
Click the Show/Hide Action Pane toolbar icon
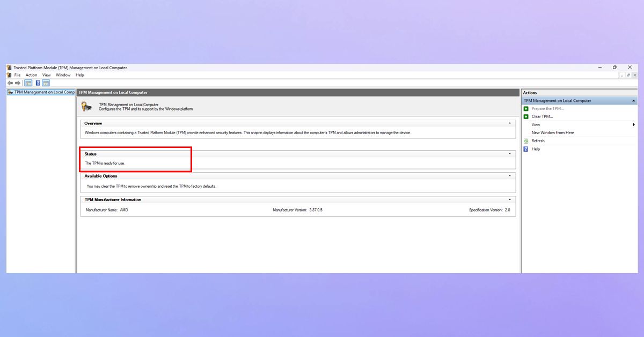click(x=46, y=83)
